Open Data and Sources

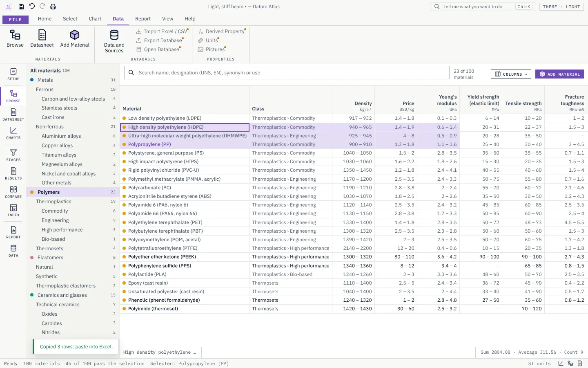[114, 41]
